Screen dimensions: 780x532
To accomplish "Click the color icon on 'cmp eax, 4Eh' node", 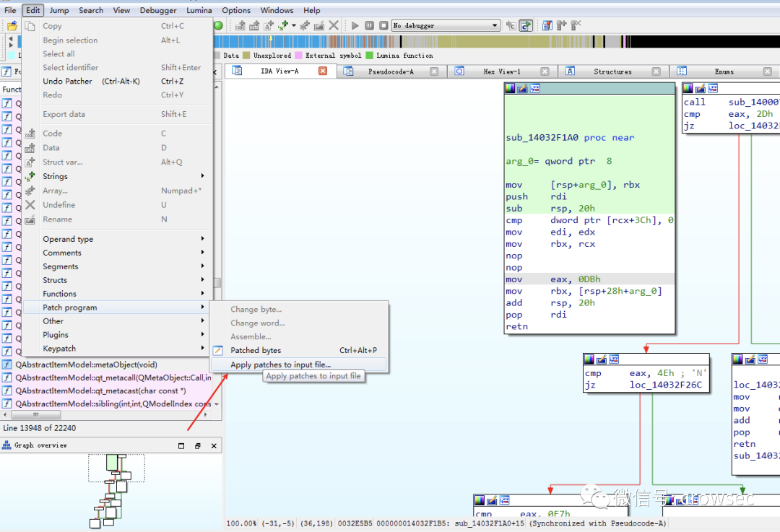I will (x=589, y=359).
